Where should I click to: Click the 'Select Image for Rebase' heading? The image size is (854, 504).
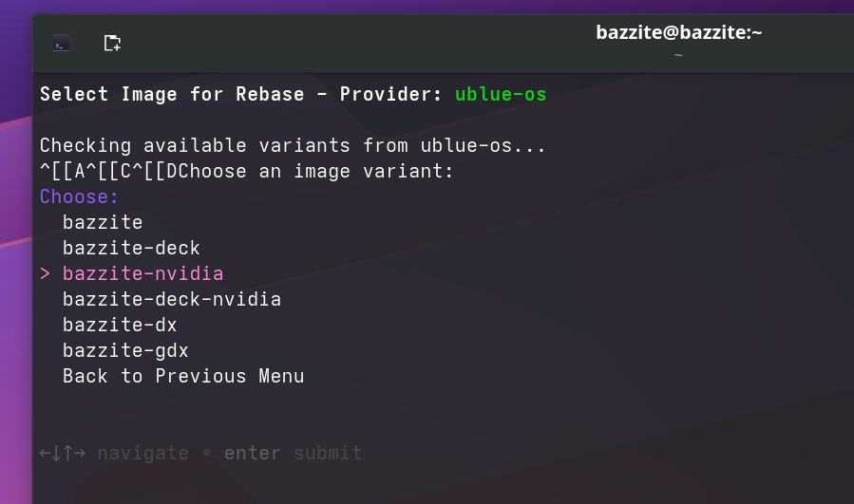[x=172, y=94]
